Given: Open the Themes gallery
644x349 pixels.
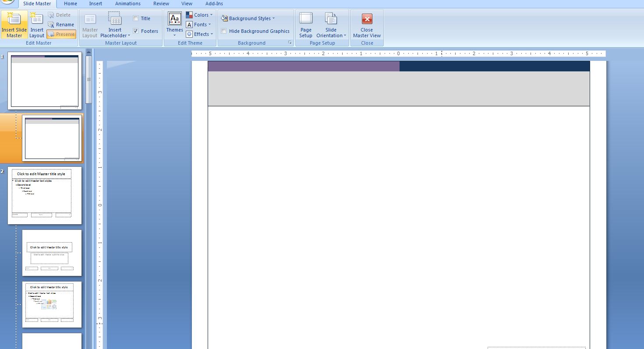Looking at the screenshot, I should tap(174, 25).
